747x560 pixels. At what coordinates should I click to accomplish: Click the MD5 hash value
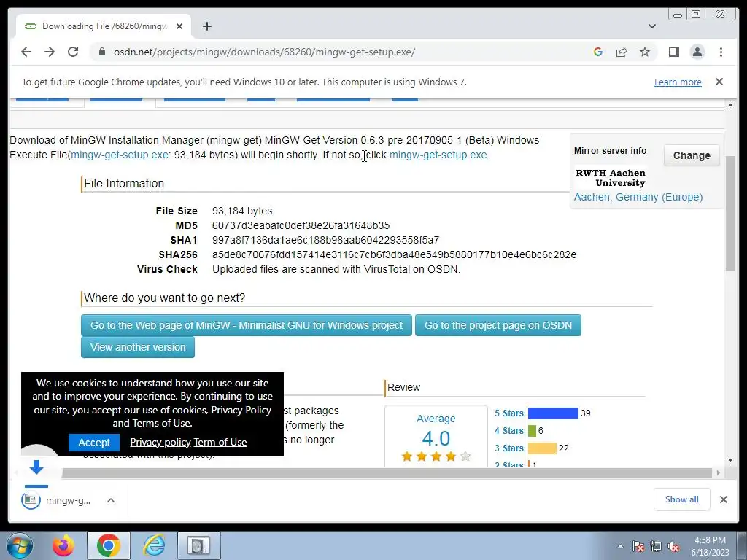(x=301, y=226)
